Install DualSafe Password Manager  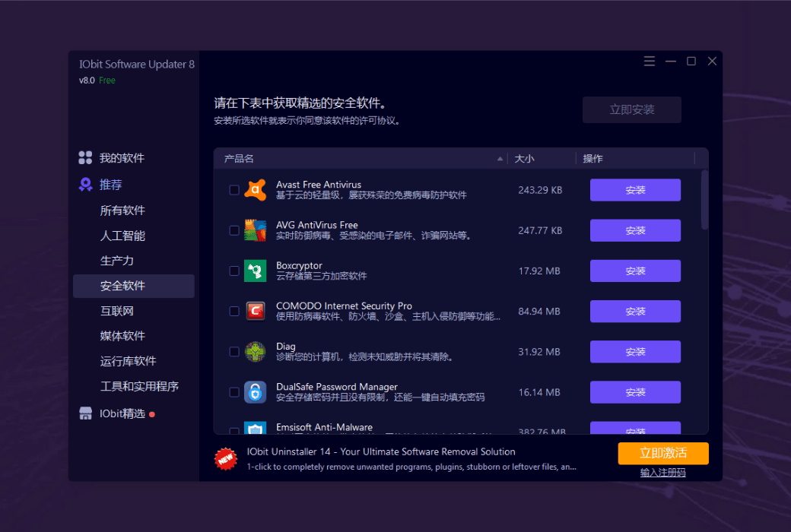[x=635, y=392]
